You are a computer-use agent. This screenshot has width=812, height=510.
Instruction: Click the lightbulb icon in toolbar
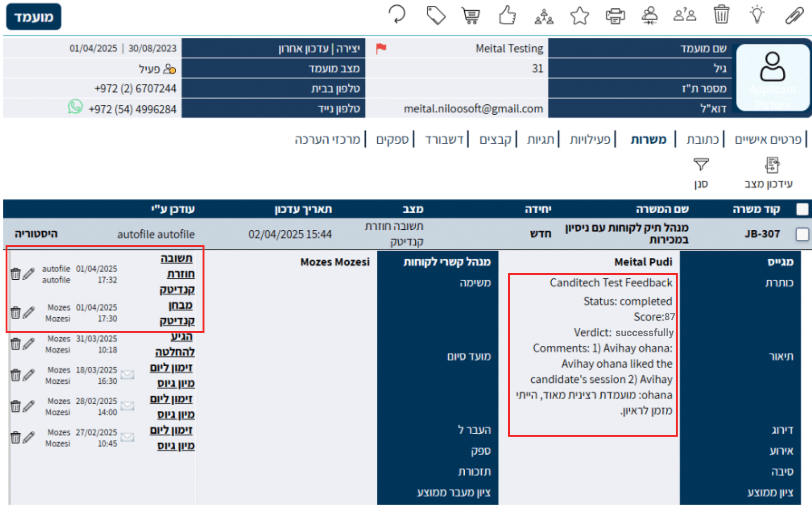[757, 15]
